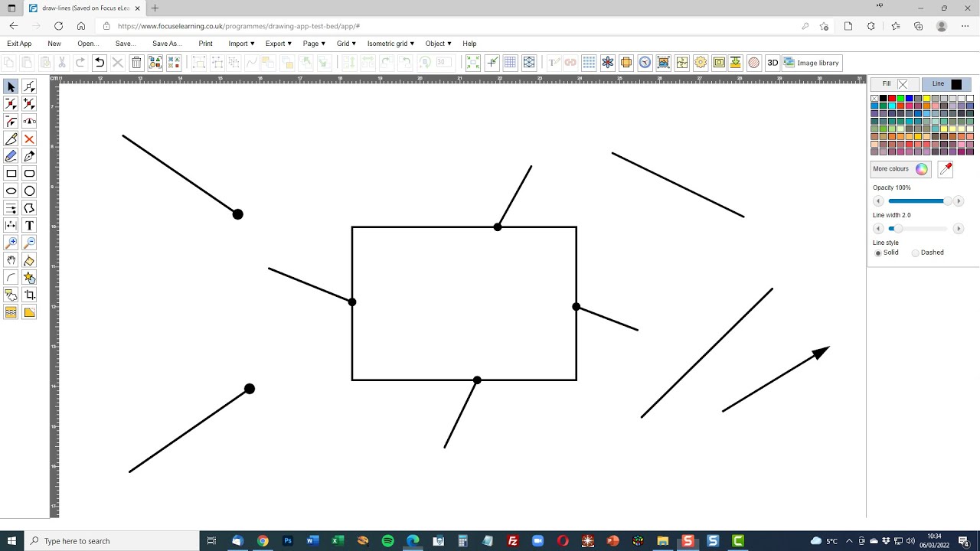
Task: Open the Import dropdown menu
Action: (241, 44)
